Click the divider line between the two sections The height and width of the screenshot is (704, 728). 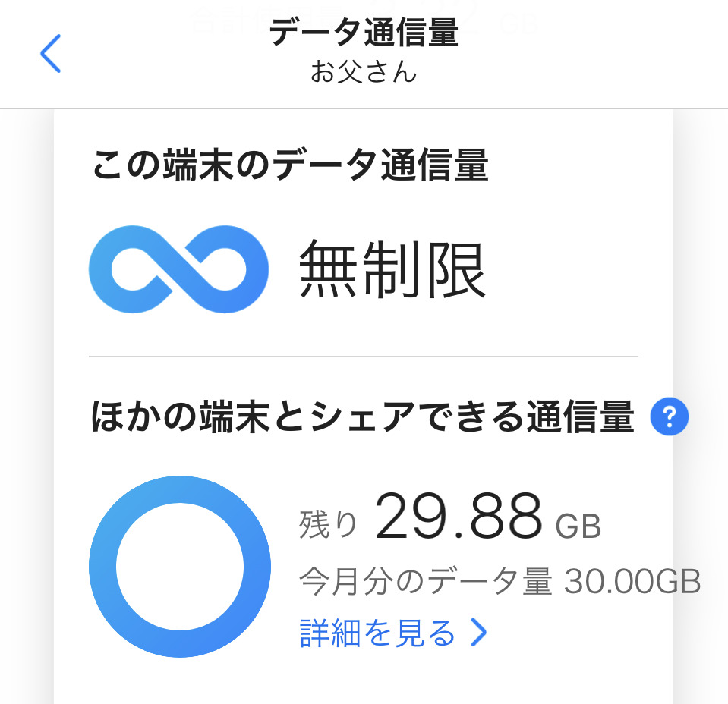point(363,356)
